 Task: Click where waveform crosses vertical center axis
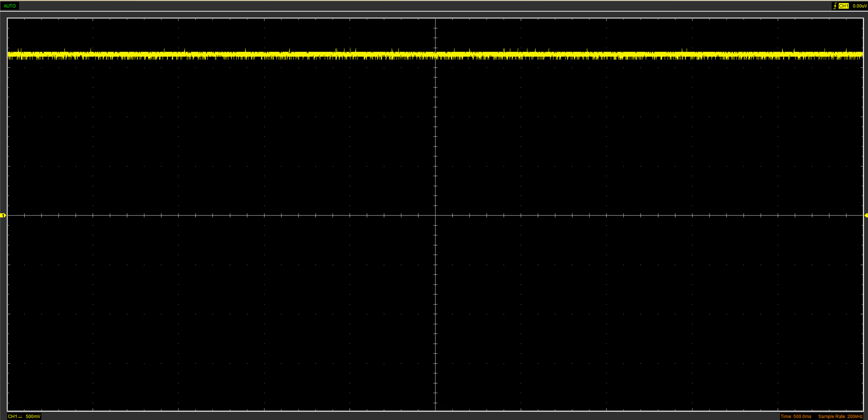pos(436,54)
